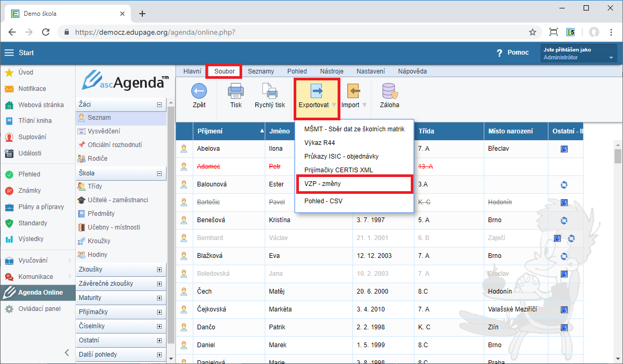This screenshot has width=623, height=364.
Task: Collapse the Škola section
Action: [159, 174]
